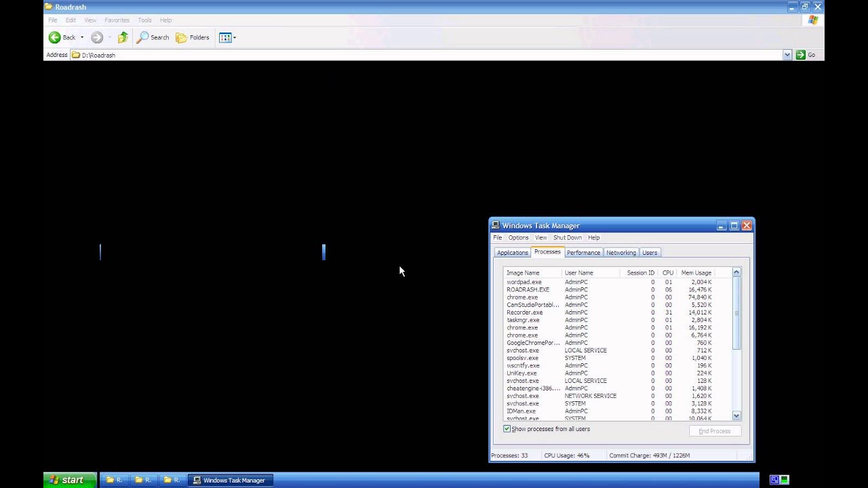The width and height of the screenshot is (868, 488).
Task: Open Explorer's Tools menu
Action: pyautogui.click(x=144, y=20)
